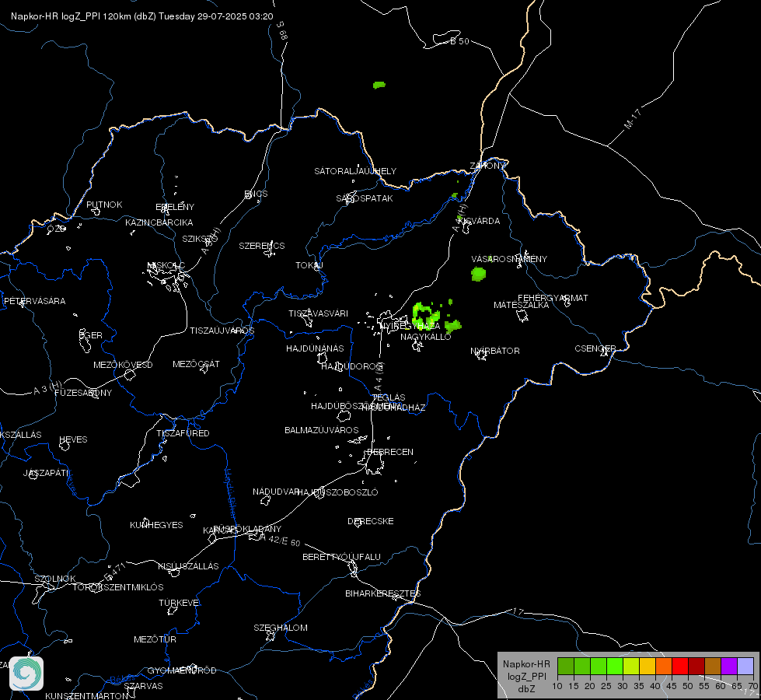Click the GYOMAENDRŐD town label
Viewport: 761px width, 700px height.
coord(182,670)
